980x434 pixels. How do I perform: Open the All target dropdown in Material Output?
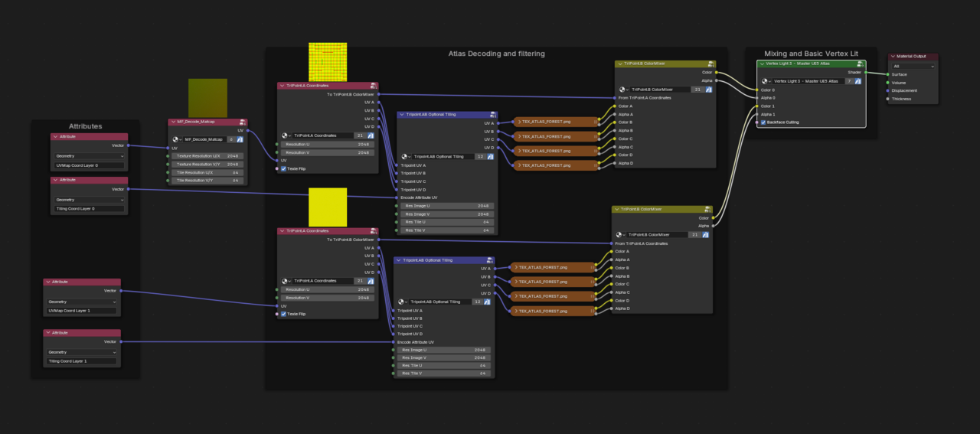click(913, 66)
